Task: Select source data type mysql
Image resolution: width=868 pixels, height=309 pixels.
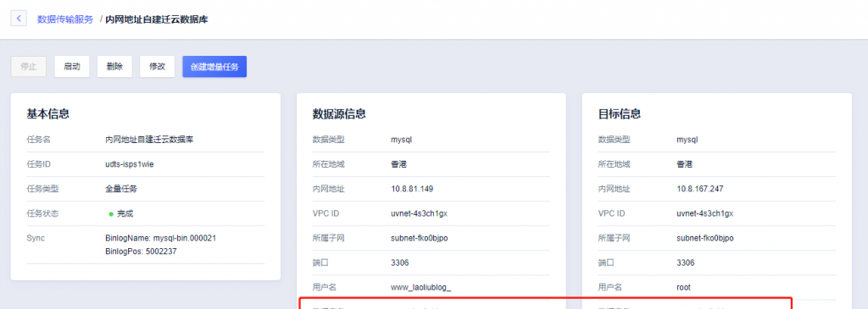Action: tap(401, 140)
